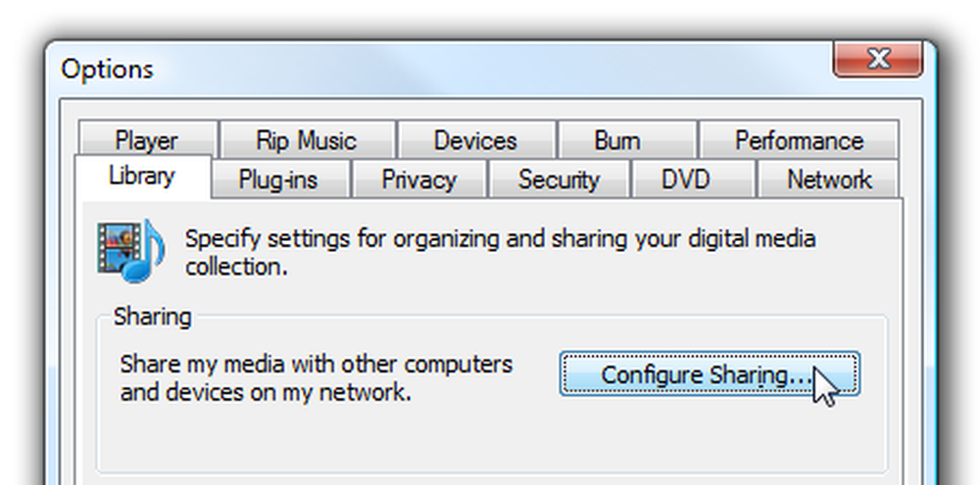Open the Rip Music tab
The image size is (980, 485).
coord(307,140)
